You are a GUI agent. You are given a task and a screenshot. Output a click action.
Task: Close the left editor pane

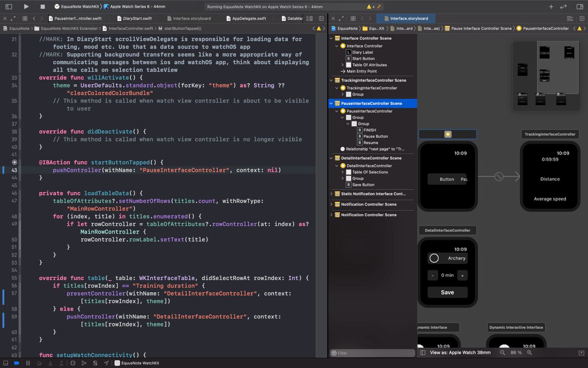5,18
